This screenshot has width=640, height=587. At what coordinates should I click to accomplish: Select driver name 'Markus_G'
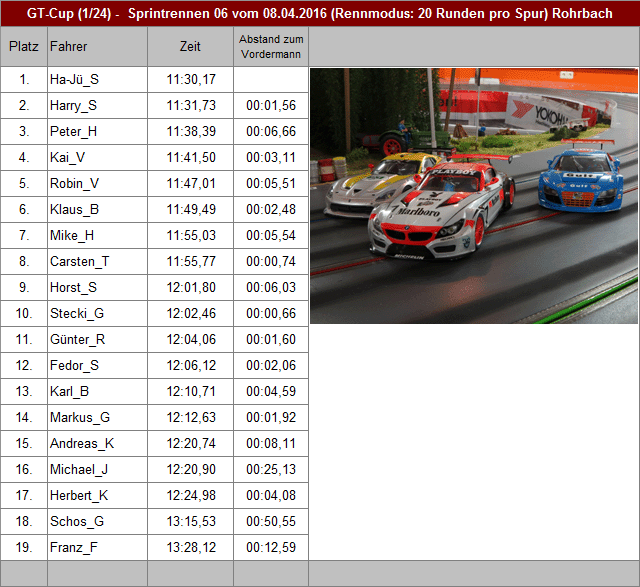pos(80,418)
